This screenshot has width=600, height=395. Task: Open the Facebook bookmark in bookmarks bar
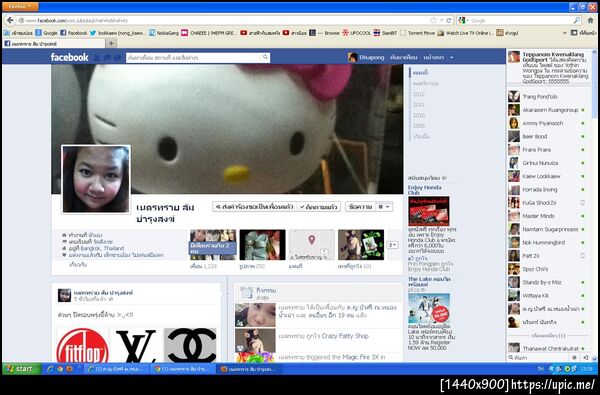point(74,33)
